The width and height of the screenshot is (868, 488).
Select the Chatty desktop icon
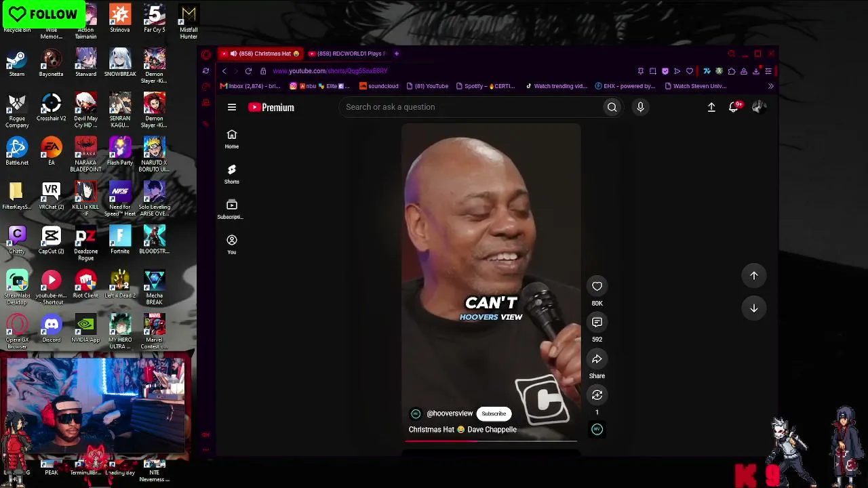coord(17,241)
